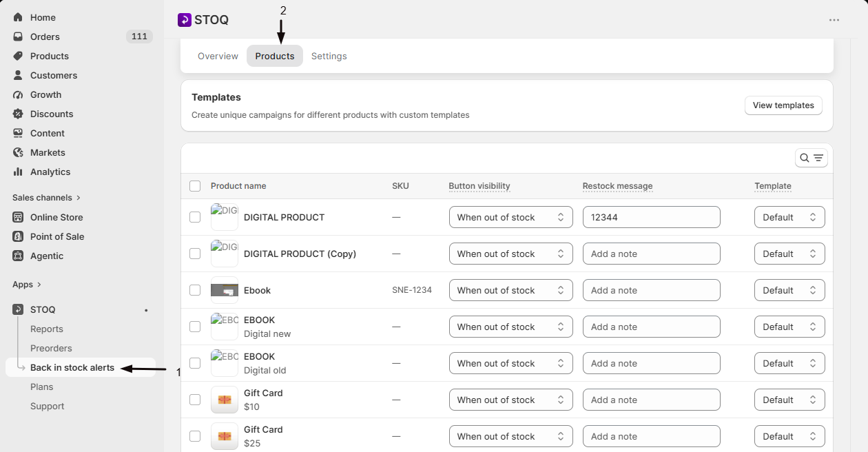Viewport: 868px width, 452px height.
Task: Open the Settings tab
Action: click(329, 56)
